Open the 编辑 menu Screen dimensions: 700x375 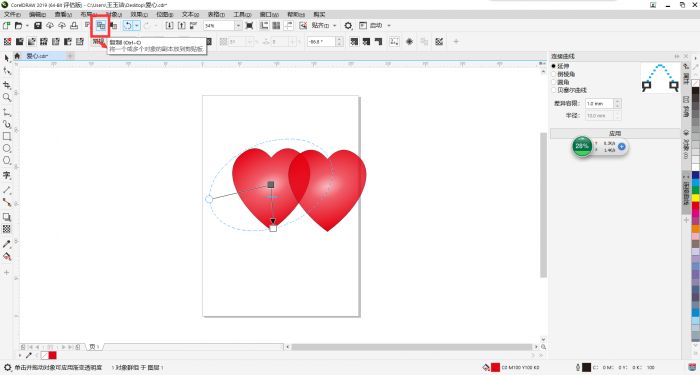pyautogui.click(x=38, y=15)
